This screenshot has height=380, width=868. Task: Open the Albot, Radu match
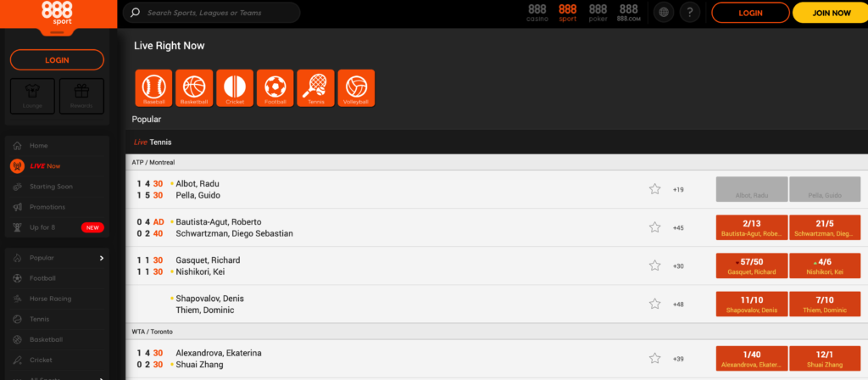[x=198, y=184]
